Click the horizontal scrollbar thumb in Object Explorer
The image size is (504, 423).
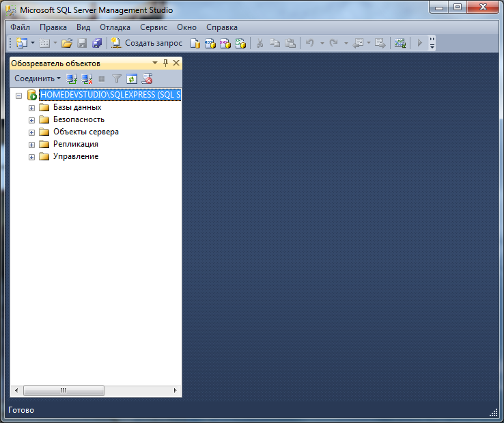pos(64,390)
